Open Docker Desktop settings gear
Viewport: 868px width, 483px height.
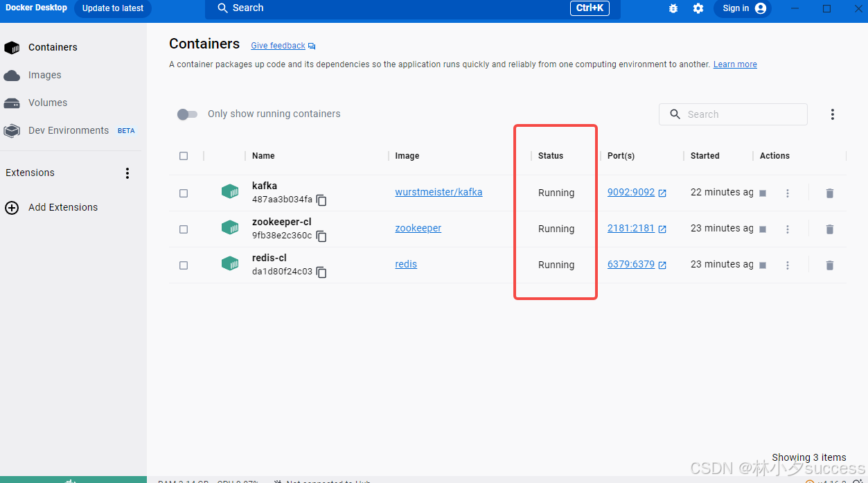click(698, 8)
